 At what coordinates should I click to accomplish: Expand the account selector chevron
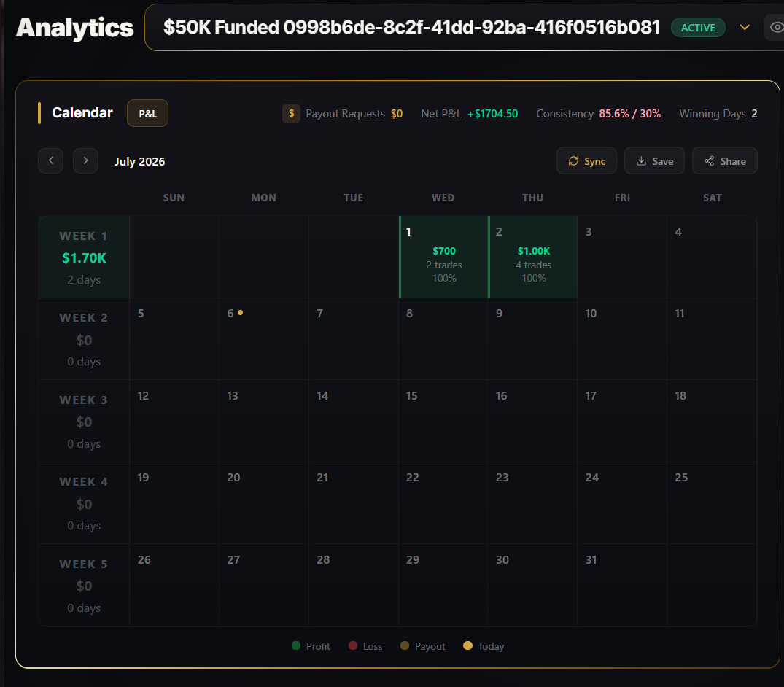745,28
